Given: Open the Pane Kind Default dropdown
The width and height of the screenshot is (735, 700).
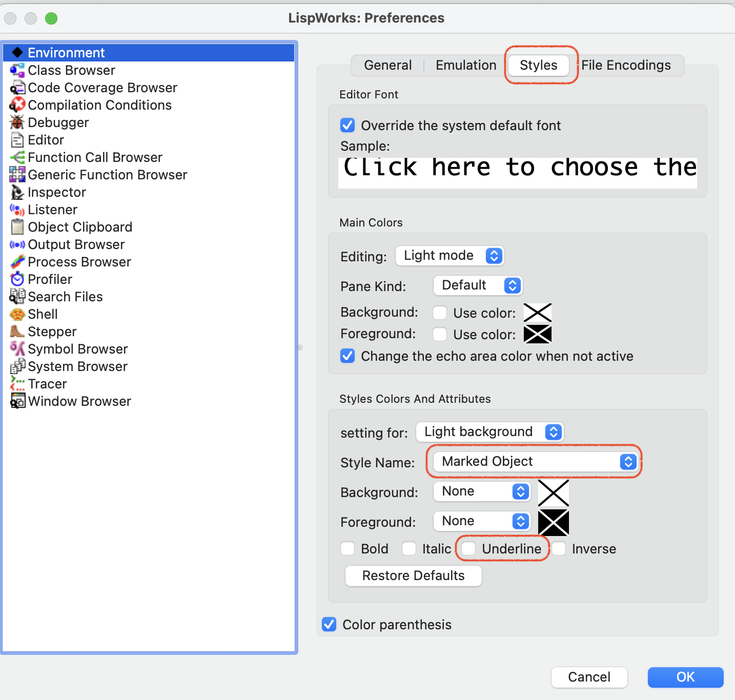Looking at the screenshot, I should (478, 285).
